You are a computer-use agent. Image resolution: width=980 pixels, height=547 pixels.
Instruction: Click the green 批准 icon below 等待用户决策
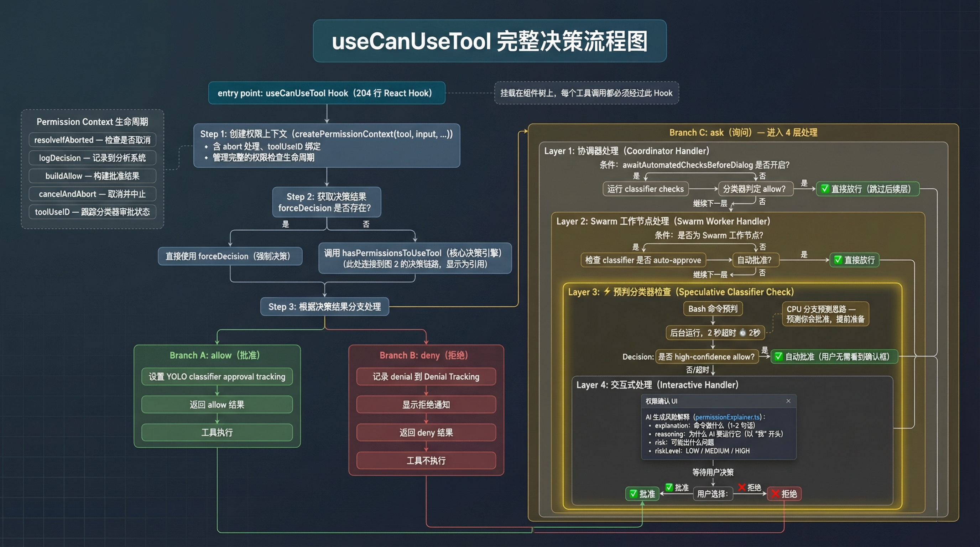(x=633, y=494)
